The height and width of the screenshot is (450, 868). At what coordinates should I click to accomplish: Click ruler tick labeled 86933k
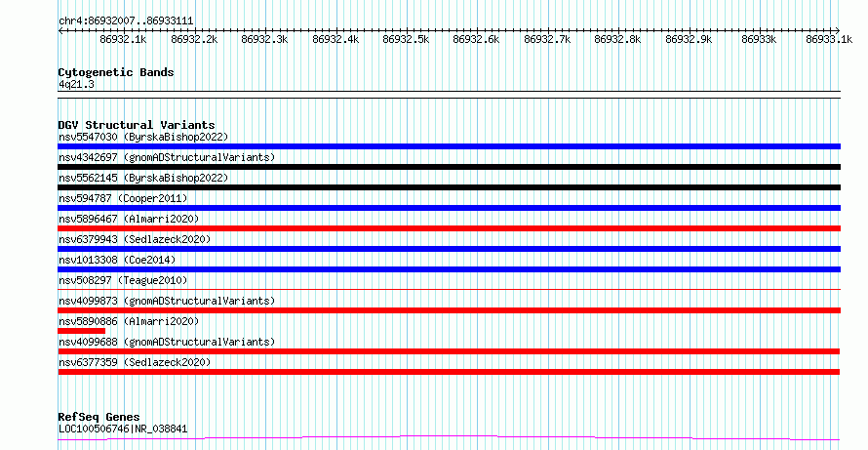759,39
